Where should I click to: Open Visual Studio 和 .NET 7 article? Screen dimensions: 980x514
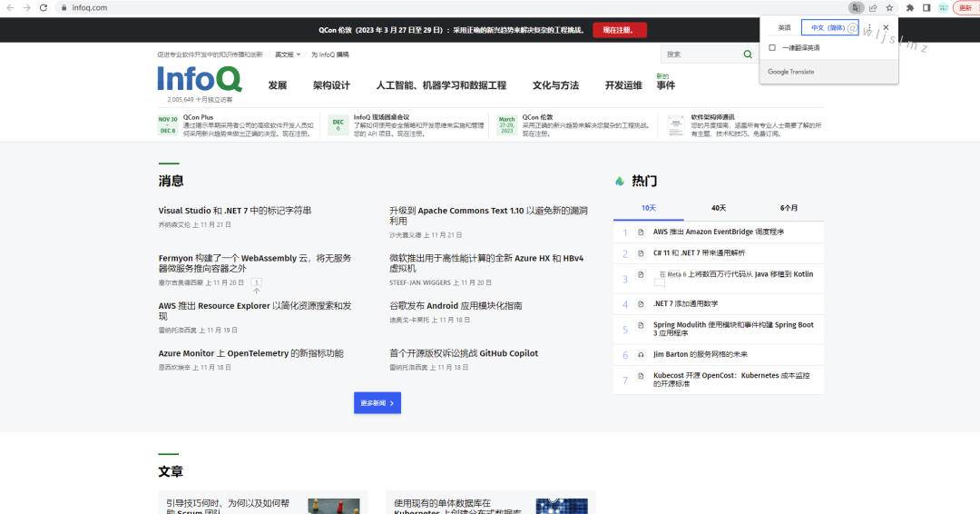(x=234, y=211)
